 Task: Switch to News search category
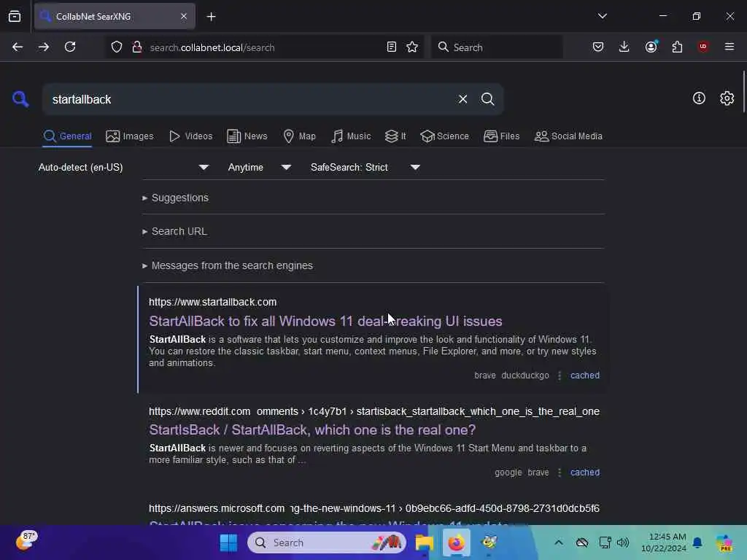[x=247, y=136]
